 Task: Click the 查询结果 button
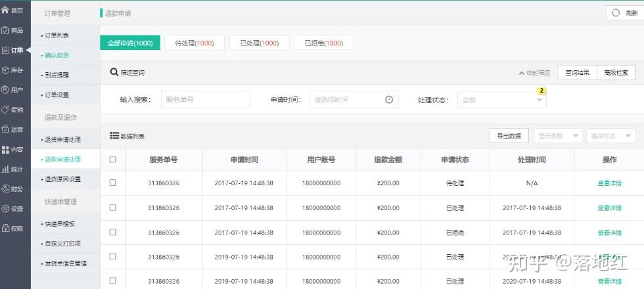pyautogui.click(x=577, y=73)
